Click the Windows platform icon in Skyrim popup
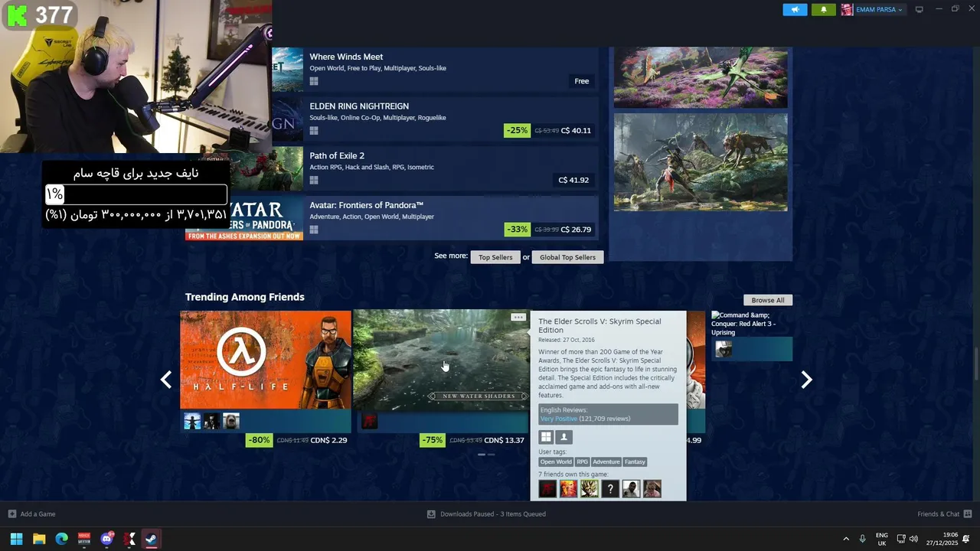Image resolution: width=980 pixels, height=551 pixels. point(546,437)
